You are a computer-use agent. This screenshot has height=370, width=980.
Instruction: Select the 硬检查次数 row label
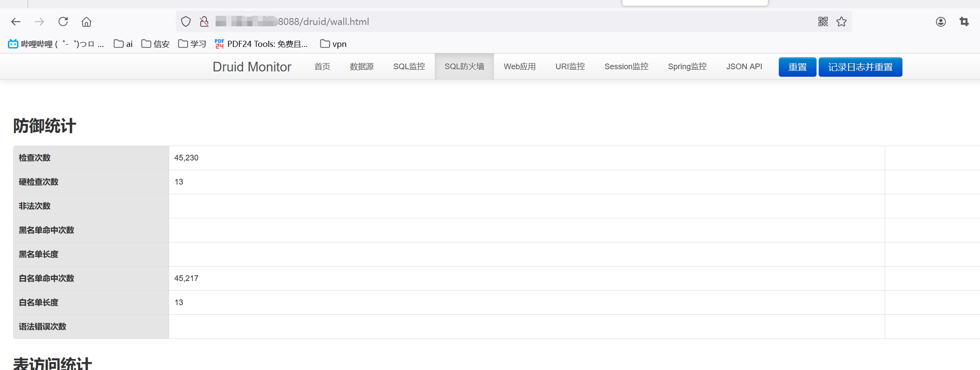pyautogui.click(x=39, y=182)
